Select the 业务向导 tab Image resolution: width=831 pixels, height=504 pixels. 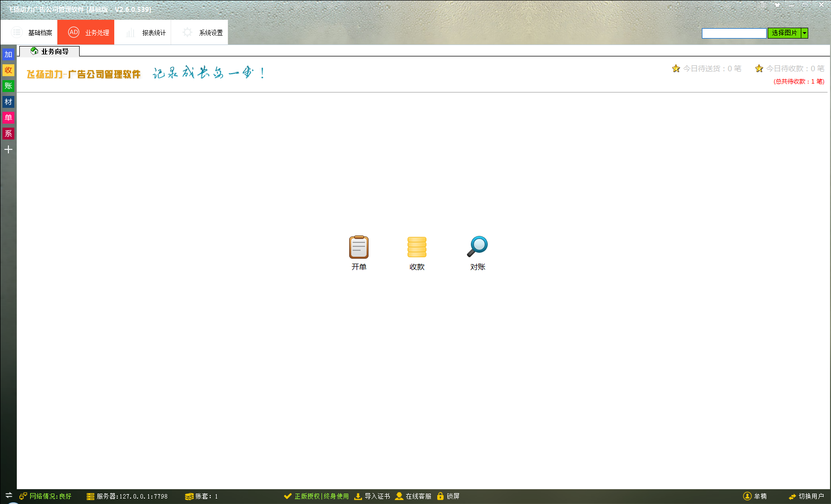(x=49, y=51)
